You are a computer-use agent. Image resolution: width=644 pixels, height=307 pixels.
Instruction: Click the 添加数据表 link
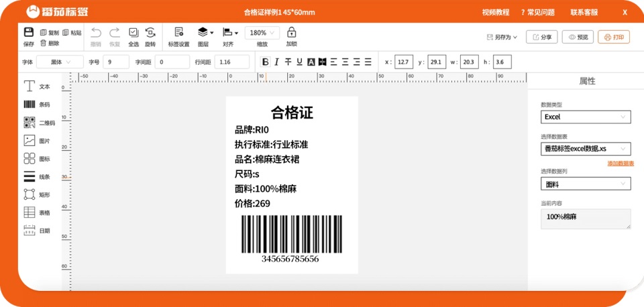[621, 164]
